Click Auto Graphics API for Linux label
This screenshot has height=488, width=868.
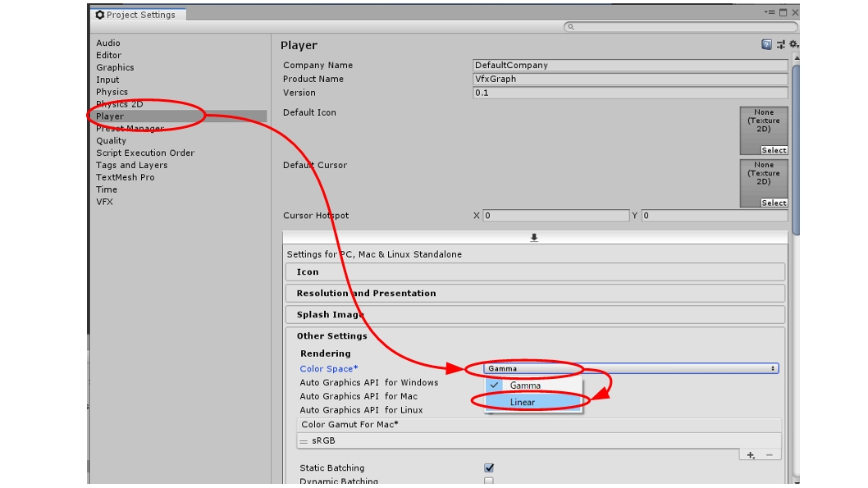pos(361,410)
